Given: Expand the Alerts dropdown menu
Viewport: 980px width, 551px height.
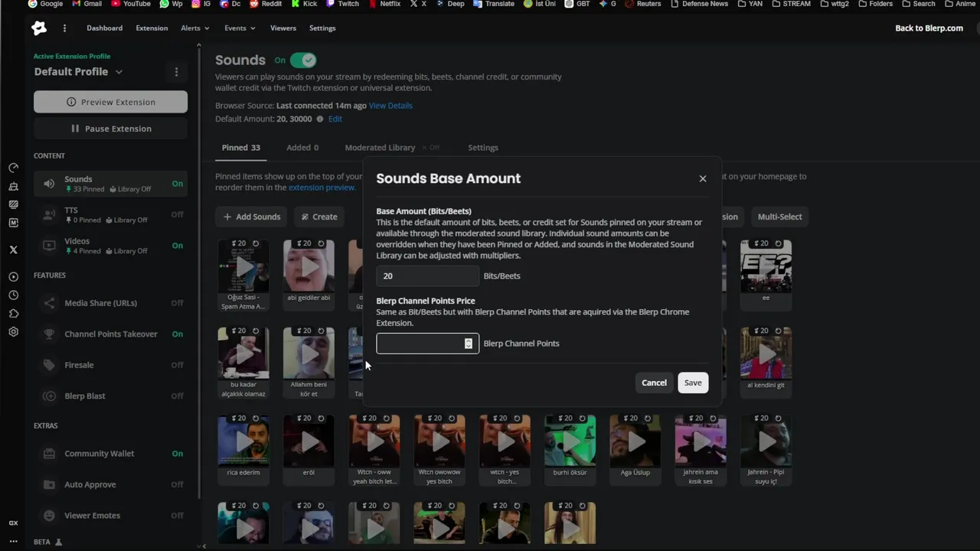Looking at the screenshot, I should pyautogui.click(x=195, y=28).
